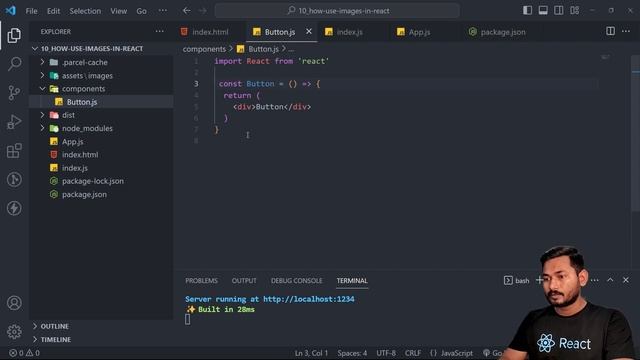Open index.html from the explorer tree

pyautogui.click(x=101, y=155)
